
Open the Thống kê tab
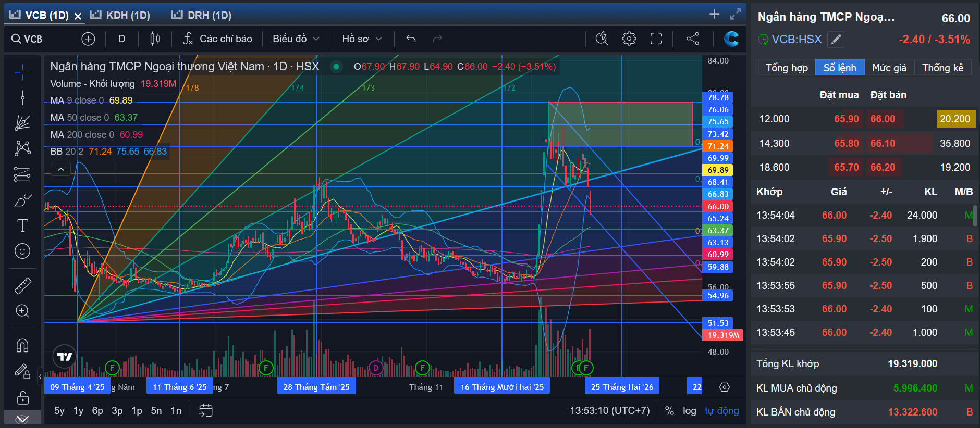(x=943, y=68)
